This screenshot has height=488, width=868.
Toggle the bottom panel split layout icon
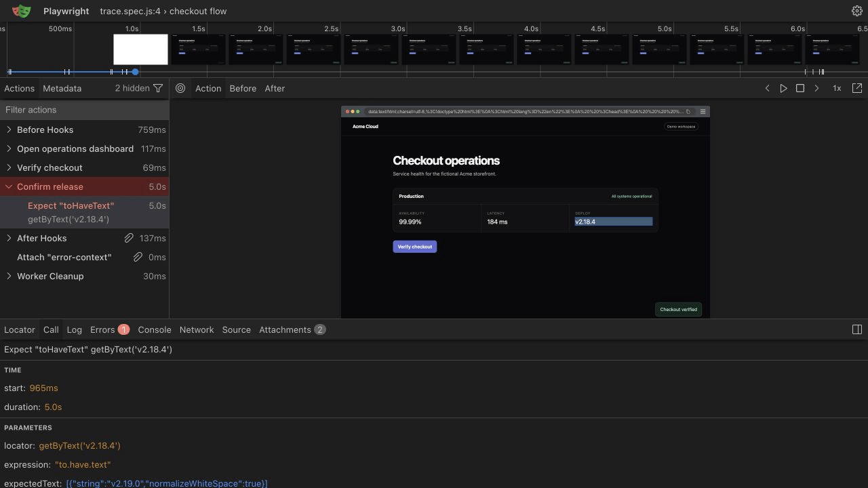click(857, 329)
